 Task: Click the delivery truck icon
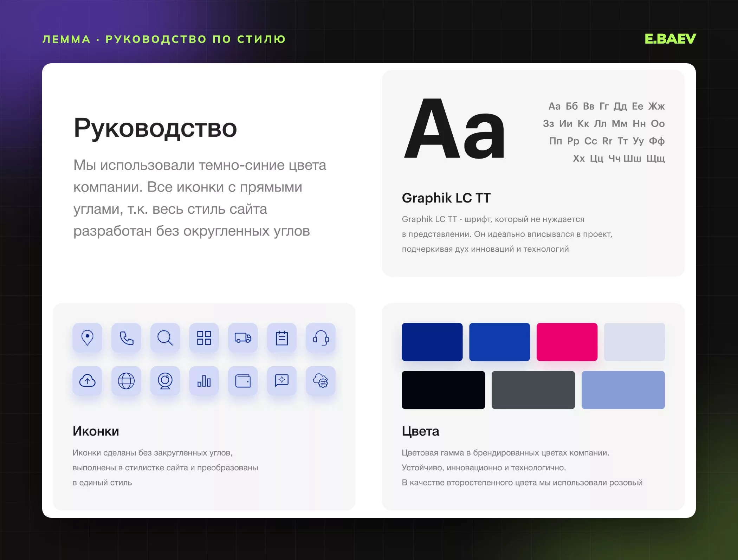243,338
